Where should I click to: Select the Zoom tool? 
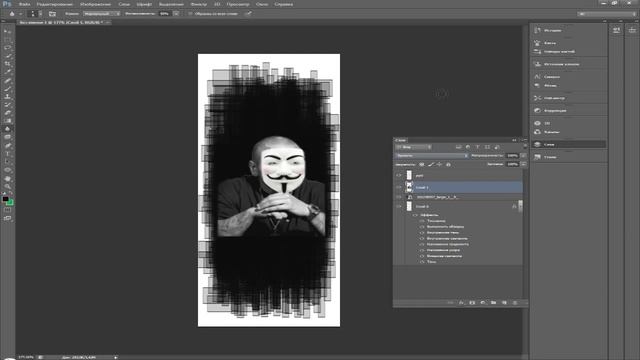tap(7, 187)
